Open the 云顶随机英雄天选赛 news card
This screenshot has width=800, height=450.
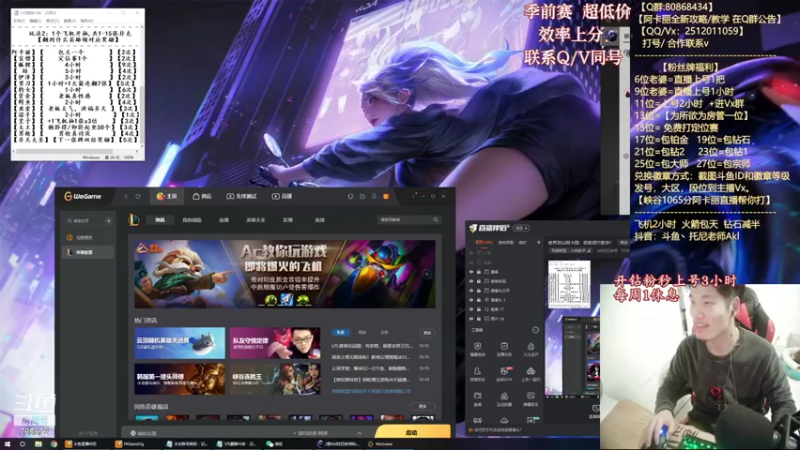[180, 343]
